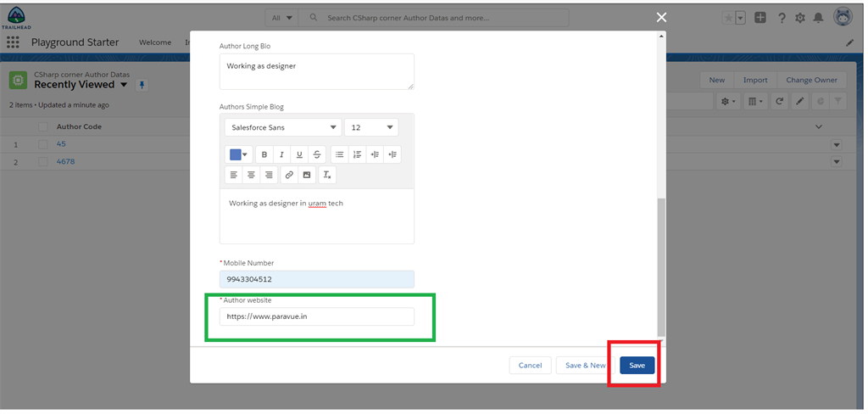Viewport: 868px width, 414px height.
Task: Underline text in the blog editor
Action: point(299,154)
